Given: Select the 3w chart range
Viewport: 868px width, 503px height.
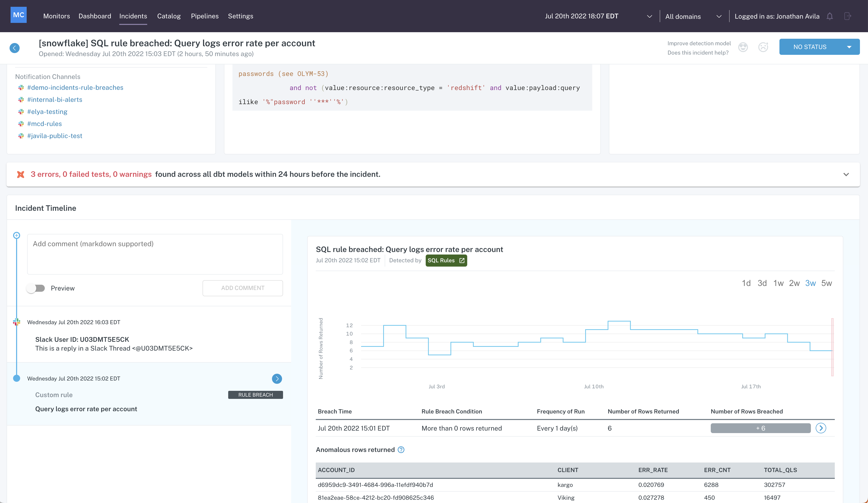Looking at the screenshot, I should 810,283.
